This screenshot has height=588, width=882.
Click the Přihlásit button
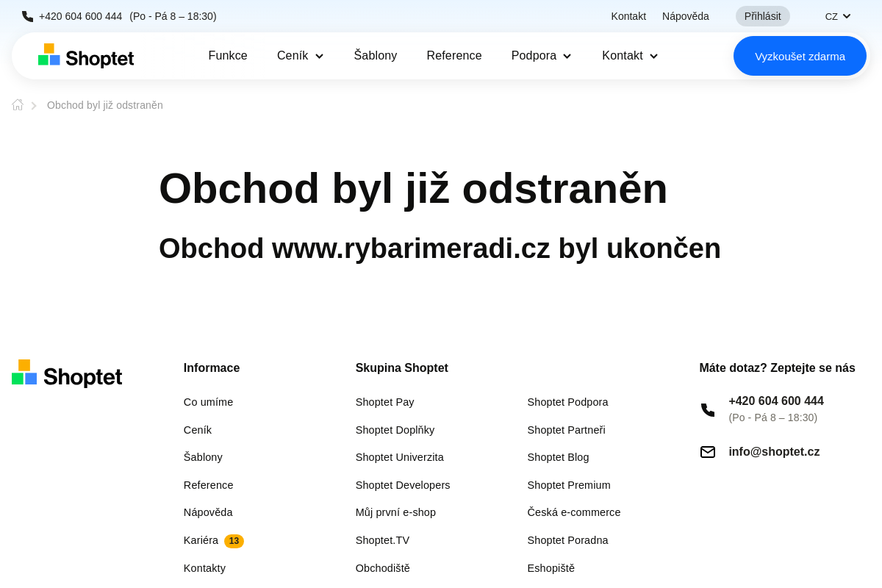tap(762, 15)
